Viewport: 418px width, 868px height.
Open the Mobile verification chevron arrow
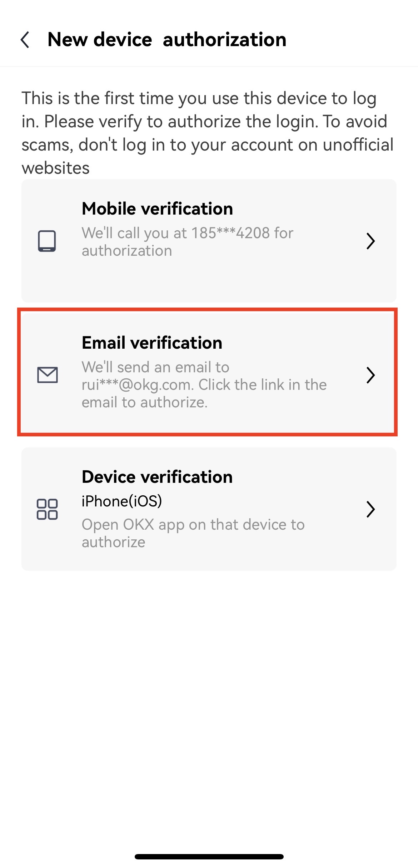[370, 241]
